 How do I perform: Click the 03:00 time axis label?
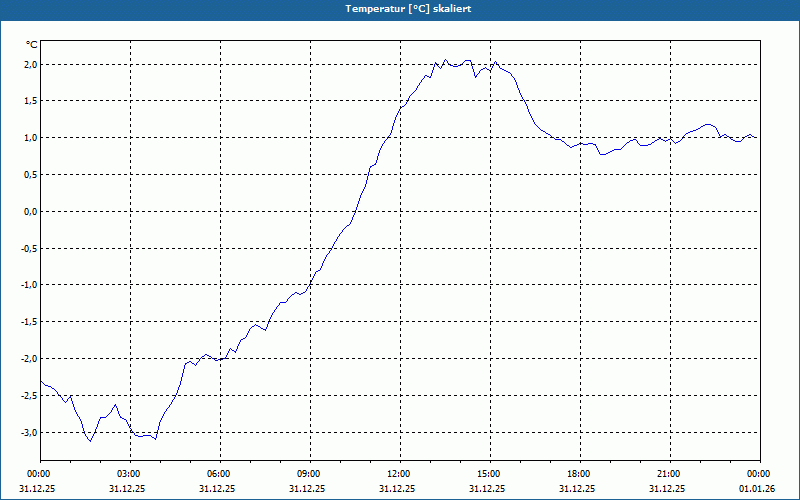point(131,474)
